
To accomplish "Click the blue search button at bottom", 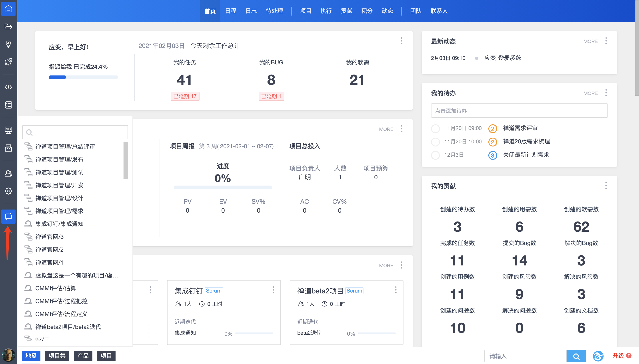I will point(576,356).
